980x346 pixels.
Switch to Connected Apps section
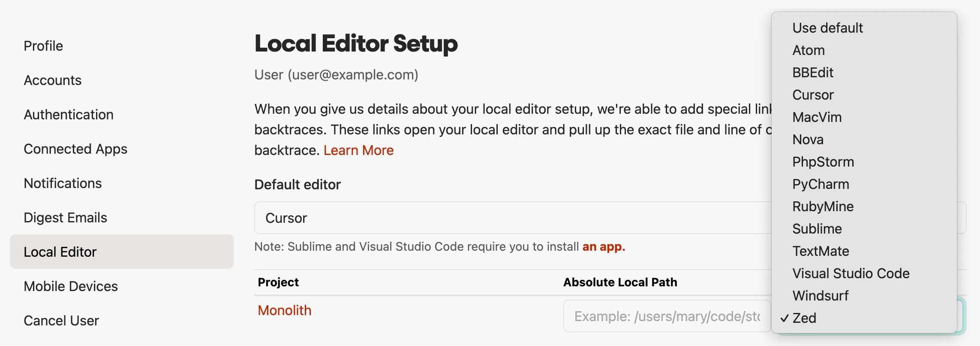[x=75, y=149]
